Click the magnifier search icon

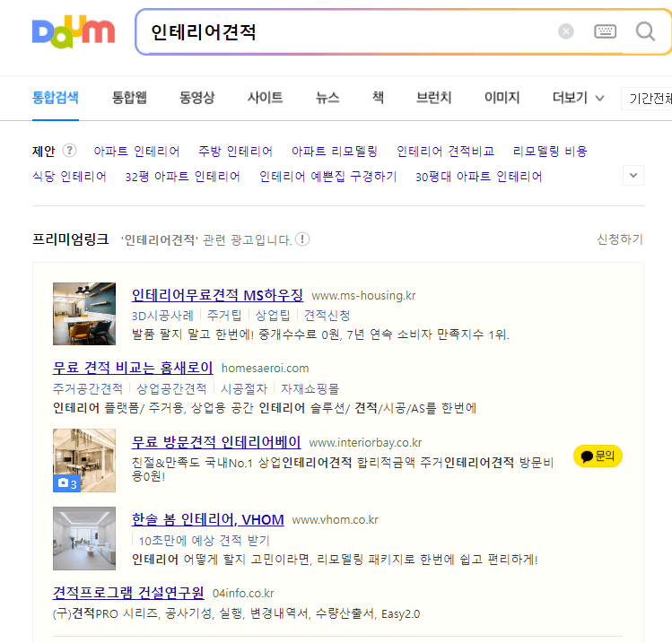[645, 31]
